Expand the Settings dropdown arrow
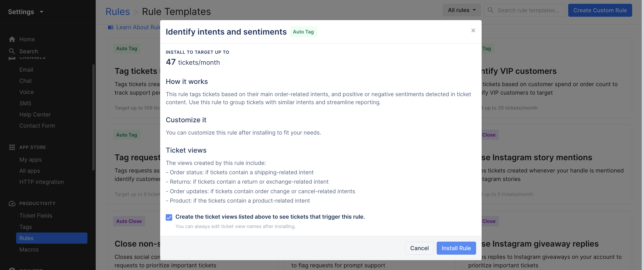This screenshot has width=644, height=270. click(42, 12)
